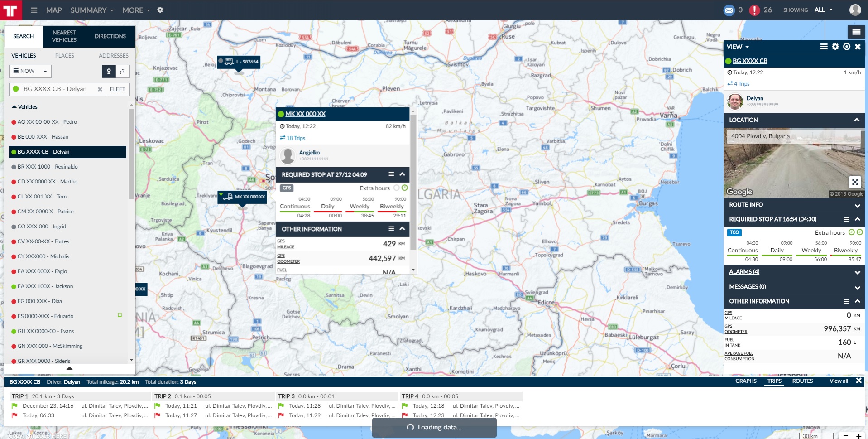Switch to the NEAREST VEHICLES tab
The image size is (868, 439).
(64, 36)
